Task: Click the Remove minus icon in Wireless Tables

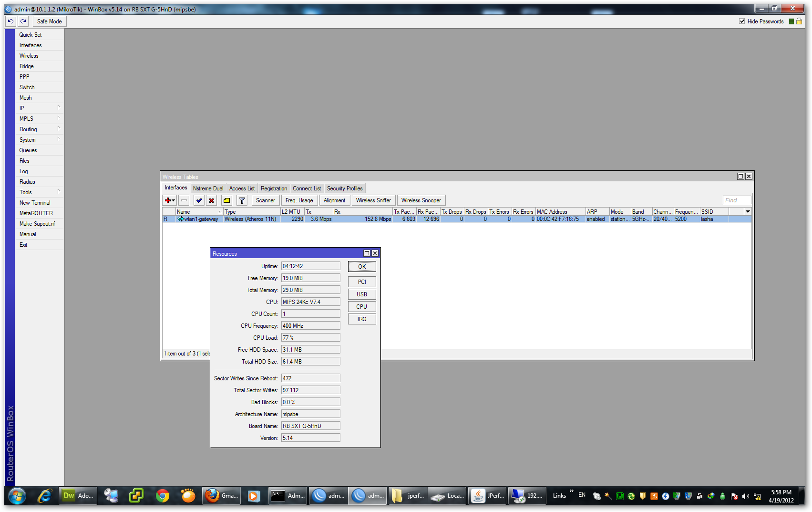Action: pos(184,200)
